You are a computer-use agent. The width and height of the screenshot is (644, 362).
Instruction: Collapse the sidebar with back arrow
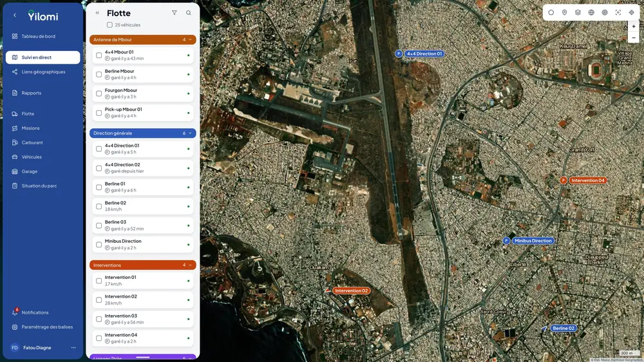pyautogui.click(x=15, y=15)
